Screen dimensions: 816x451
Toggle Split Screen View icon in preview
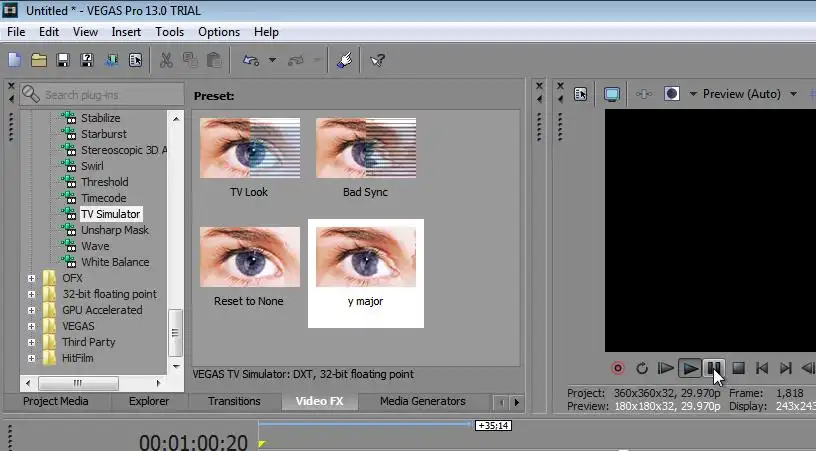[x=672, y=94]
